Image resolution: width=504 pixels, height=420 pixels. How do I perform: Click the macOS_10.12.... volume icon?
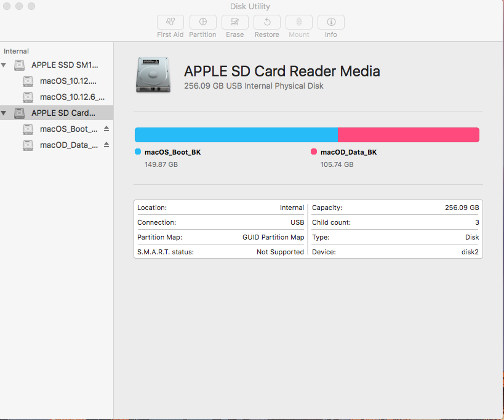click(28, 81)
